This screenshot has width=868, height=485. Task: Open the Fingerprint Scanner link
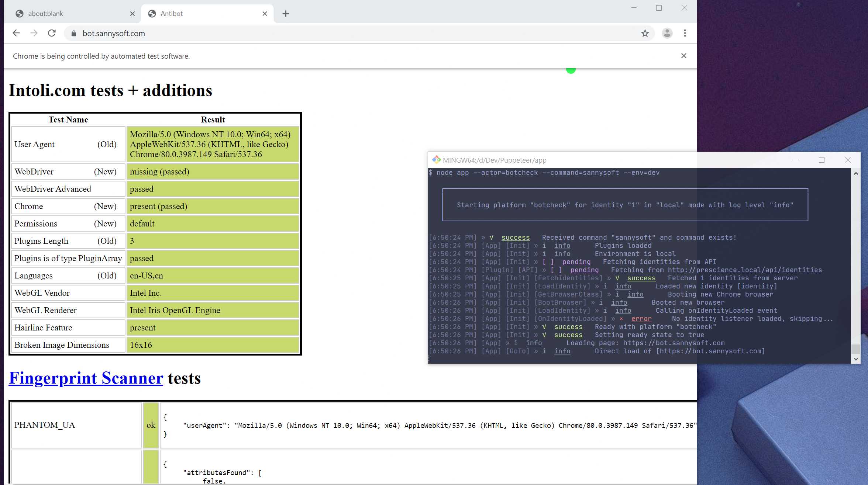(x=86, y=378)
